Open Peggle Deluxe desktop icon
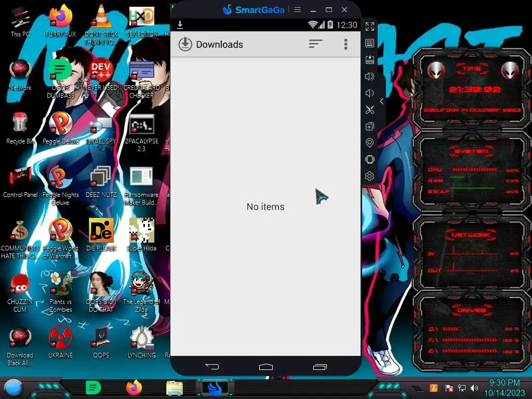Image resolution: width=532 pixels, height=399 pixels. pyautogui.click(x=60, y=123)
